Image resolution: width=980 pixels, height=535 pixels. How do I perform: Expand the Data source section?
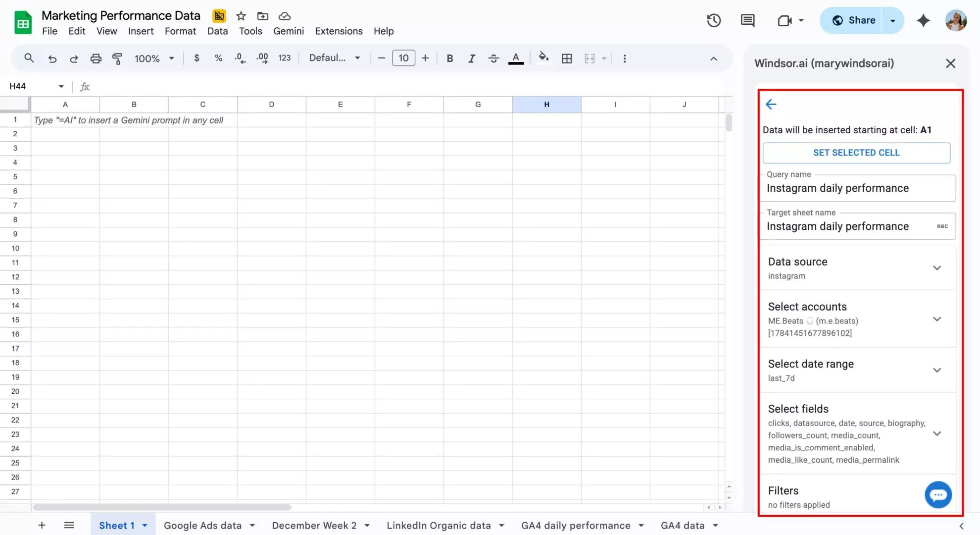tap(937, 267)
